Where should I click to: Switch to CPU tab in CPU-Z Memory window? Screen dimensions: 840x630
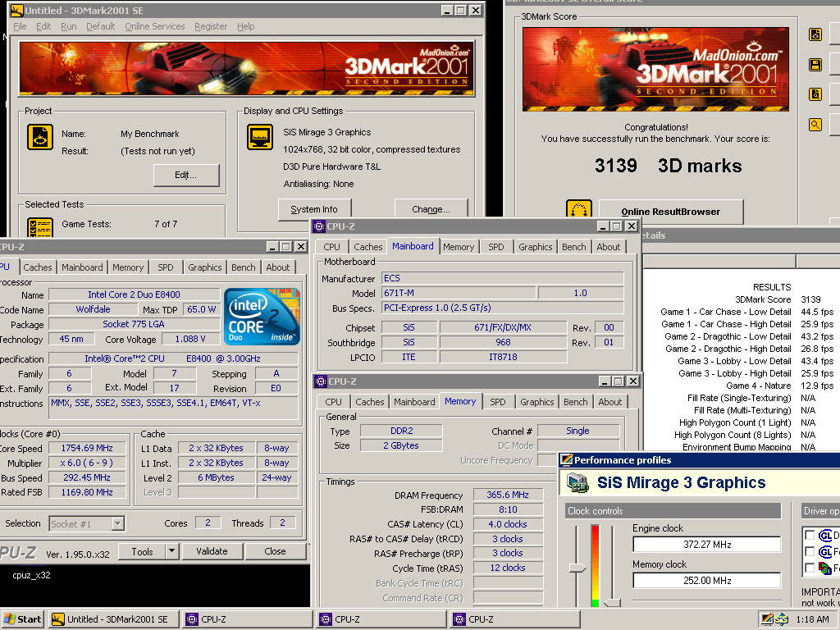(333, 402)
